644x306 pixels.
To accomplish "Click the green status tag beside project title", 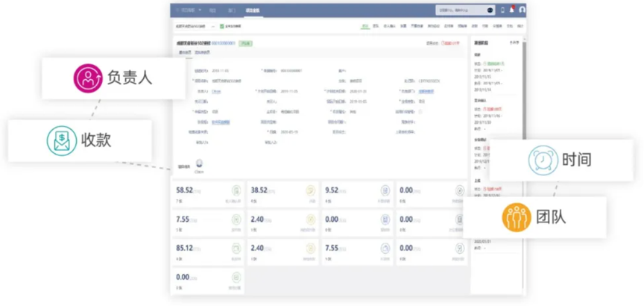I will click(245, 44).
